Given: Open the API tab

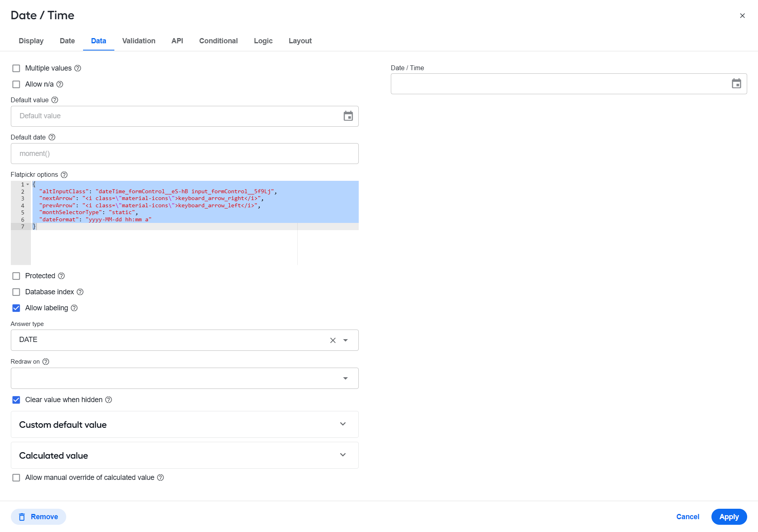Looking at the screenshot, I should click(x=177, y=41).
